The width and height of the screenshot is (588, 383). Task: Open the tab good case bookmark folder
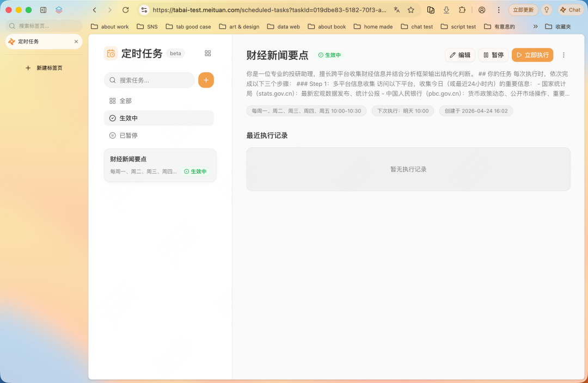[x=188, y=27]
